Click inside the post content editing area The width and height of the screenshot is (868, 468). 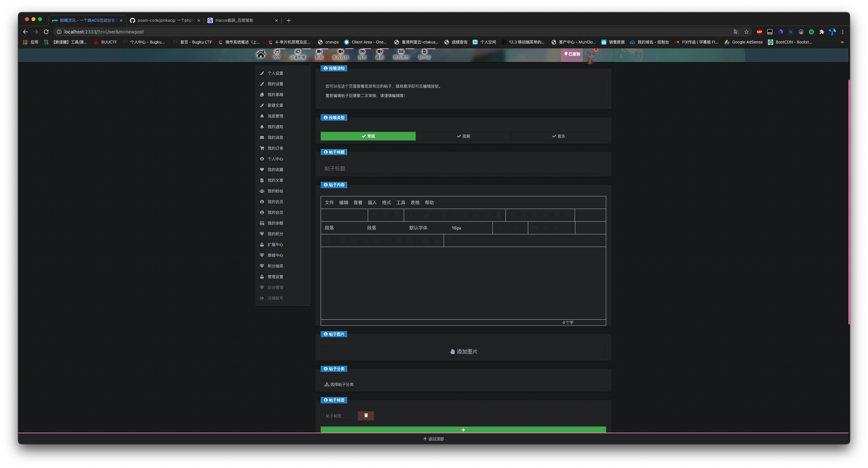tap(463, 283)
